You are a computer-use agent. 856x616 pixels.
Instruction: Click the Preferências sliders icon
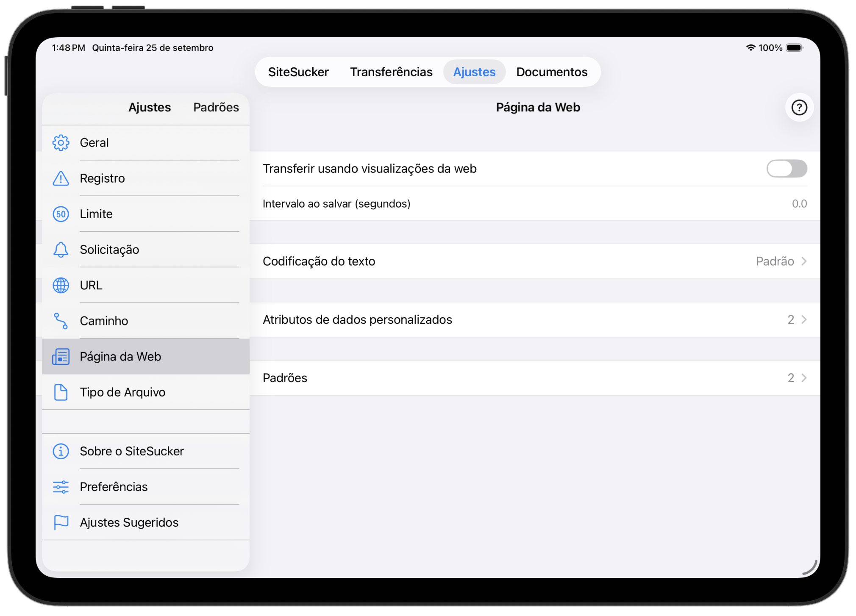61,487
